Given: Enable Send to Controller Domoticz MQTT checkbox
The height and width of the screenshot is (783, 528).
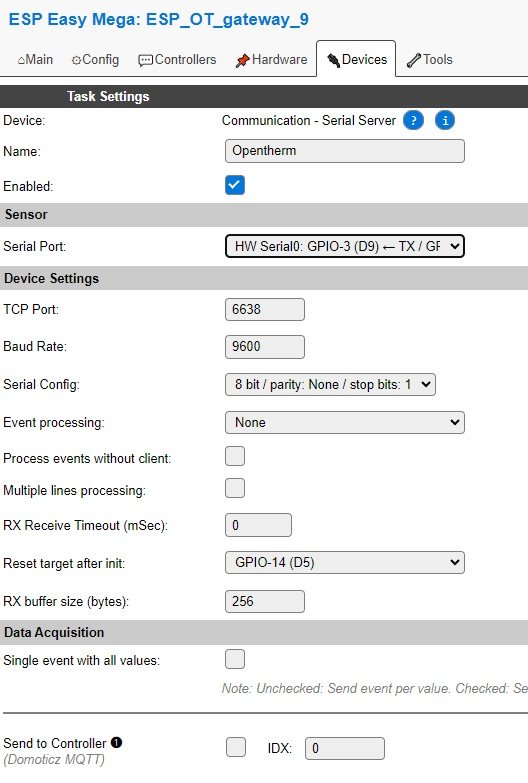Looking at the screenshot, I should click(x=236, y=747).
